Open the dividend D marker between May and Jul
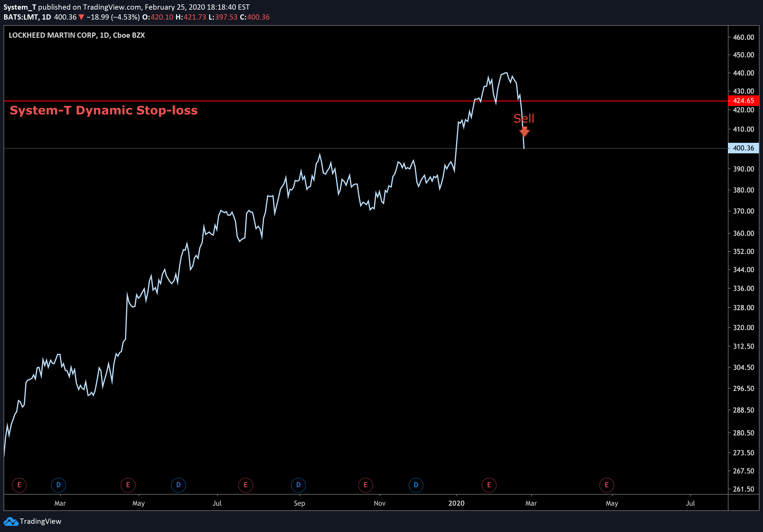Screen dimensions: 763x532 click(178, 485)
